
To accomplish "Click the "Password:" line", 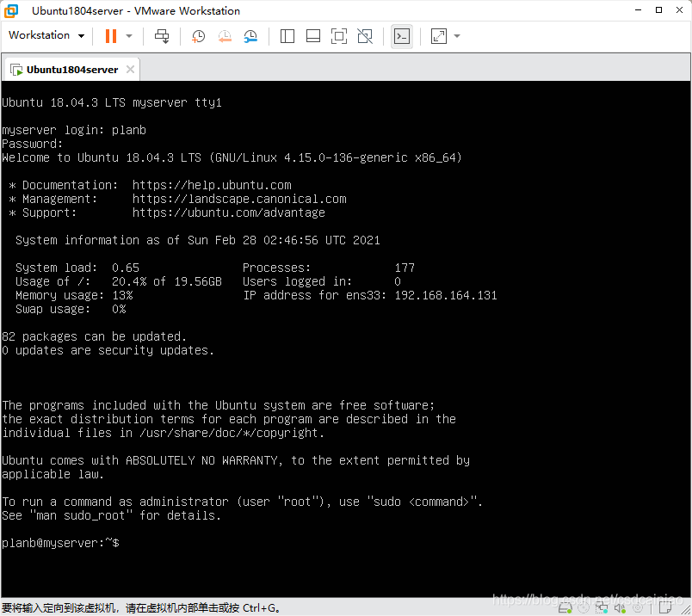I will tap(32, 144).
